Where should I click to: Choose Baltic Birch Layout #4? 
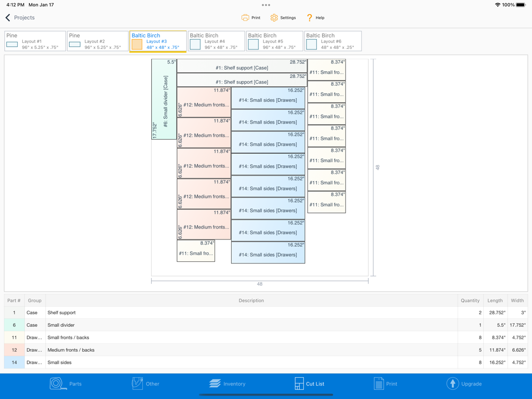point(216,41)
